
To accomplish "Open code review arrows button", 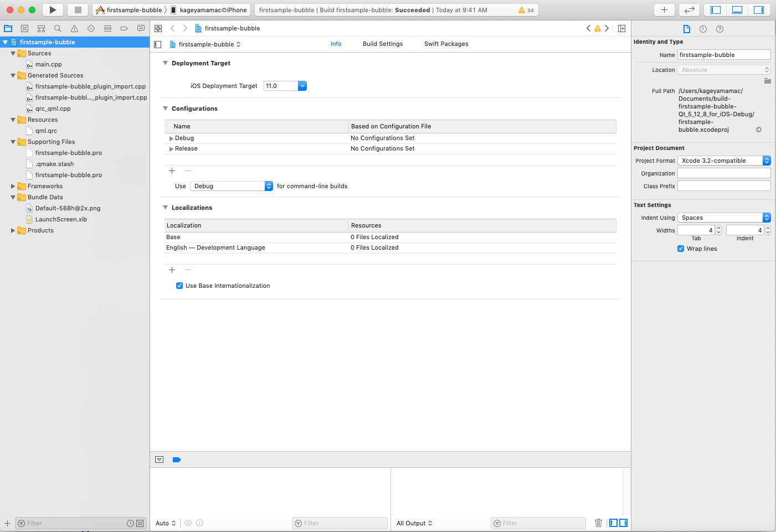I will pos(689,10).
